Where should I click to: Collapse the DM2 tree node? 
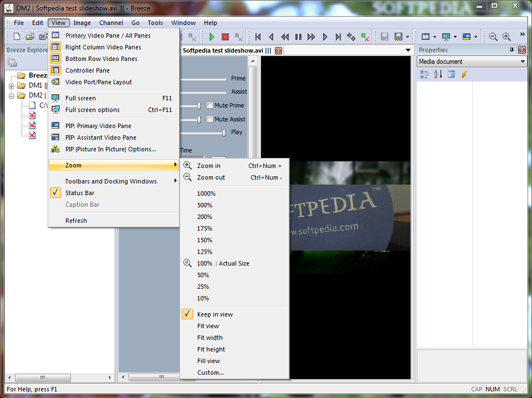click(12, 96)
